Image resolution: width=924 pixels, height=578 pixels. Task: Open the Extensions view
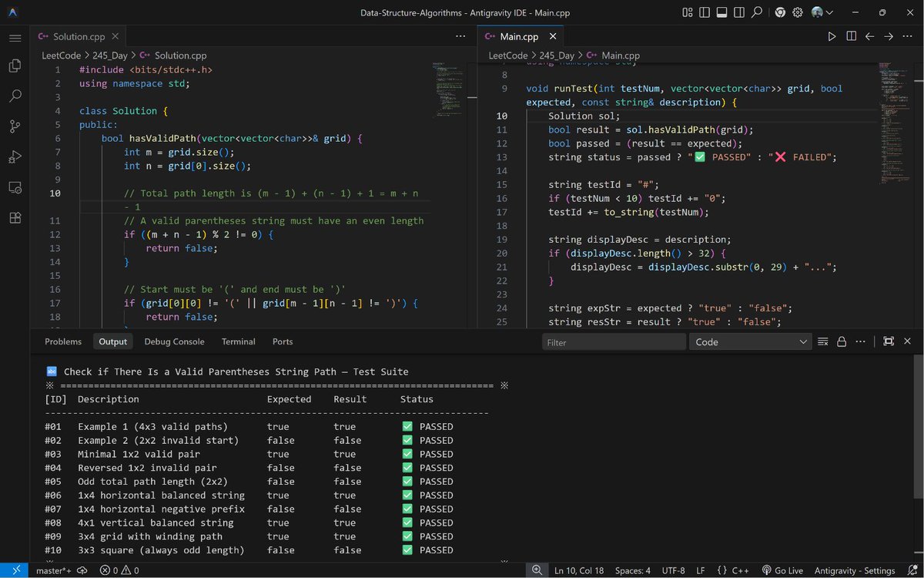[x=15, y=217]
